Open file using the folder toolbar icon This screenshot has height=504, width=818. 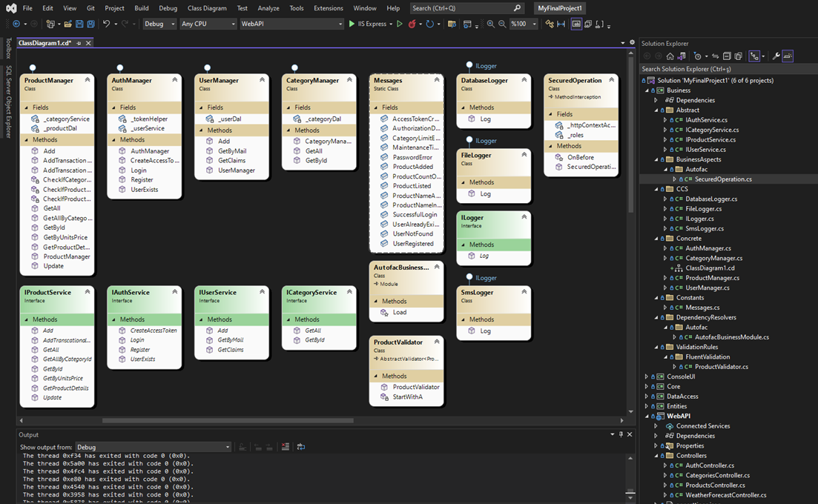(67, 24)
